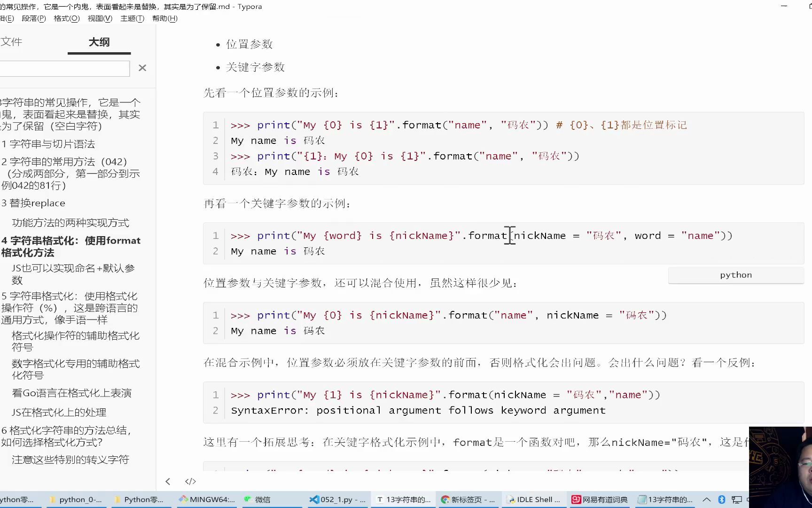Click inside the outline search input field
This screenshot has height=508, width=812.
pyautogui.click(x=65, y=68)
